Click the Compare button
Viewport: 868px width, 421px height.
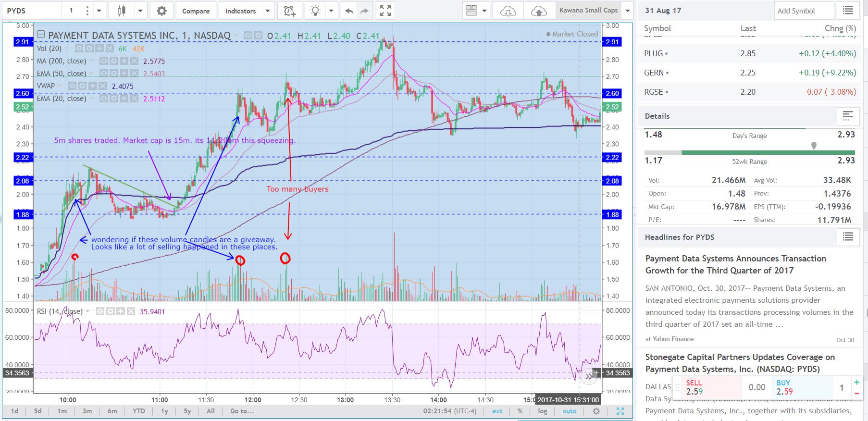196,11
